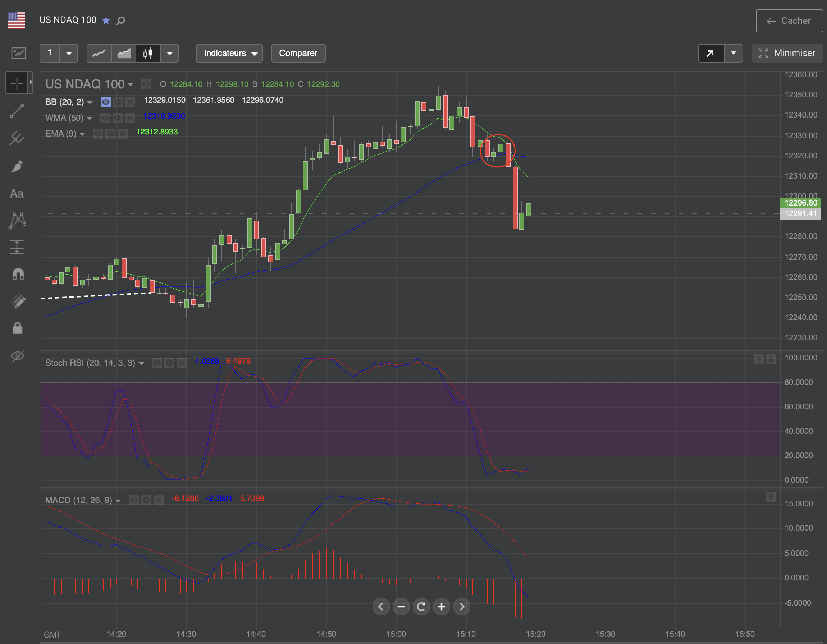Toggle the hide-all-drawings eye icon in sidebar
This screenshot has width=827, height=644.
(17, 356)
